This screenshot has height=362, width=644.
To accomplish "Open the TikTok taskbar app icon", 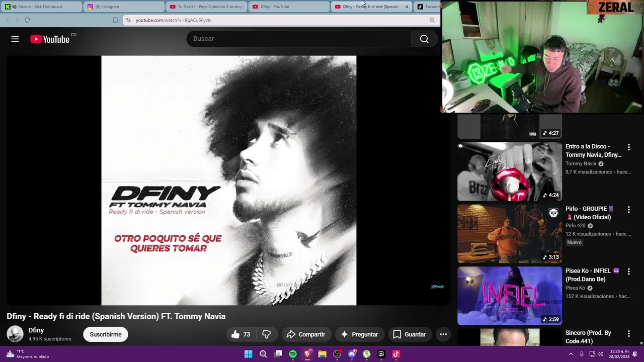I will pyautogui.click(x=396, y=354).
